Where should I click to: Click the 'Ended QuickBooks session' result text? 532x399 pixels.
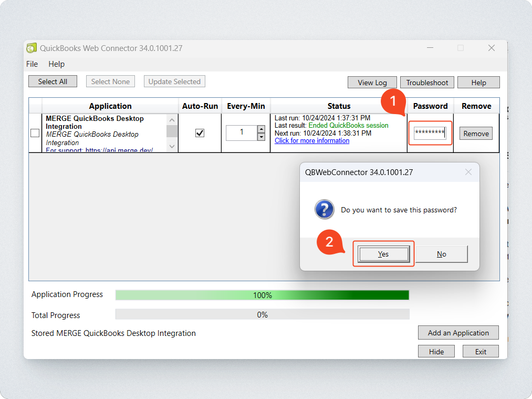(x=348, y=125)
